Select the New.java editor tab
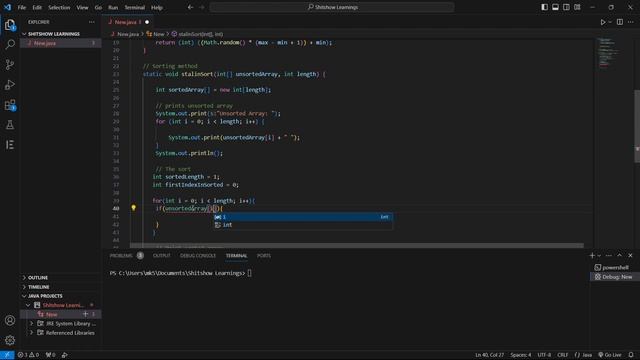The image size is (640, 360). coord(127,22)
